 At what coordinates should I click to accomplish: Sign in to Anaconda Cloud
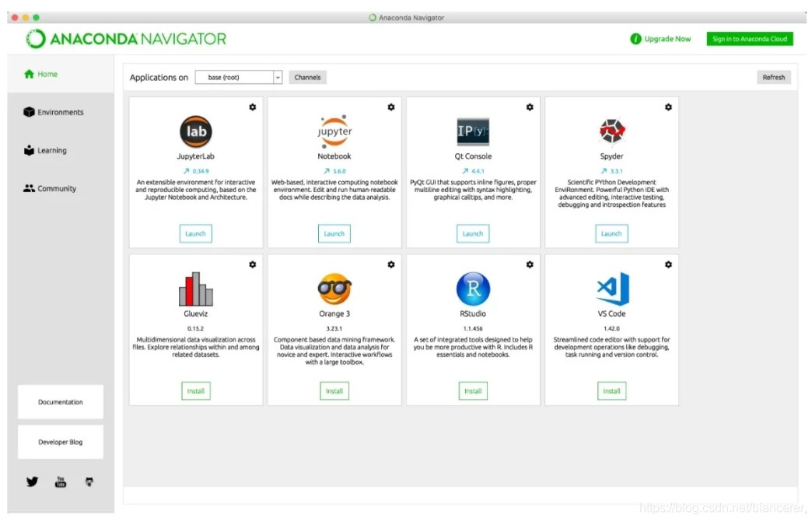pos(750,39)
